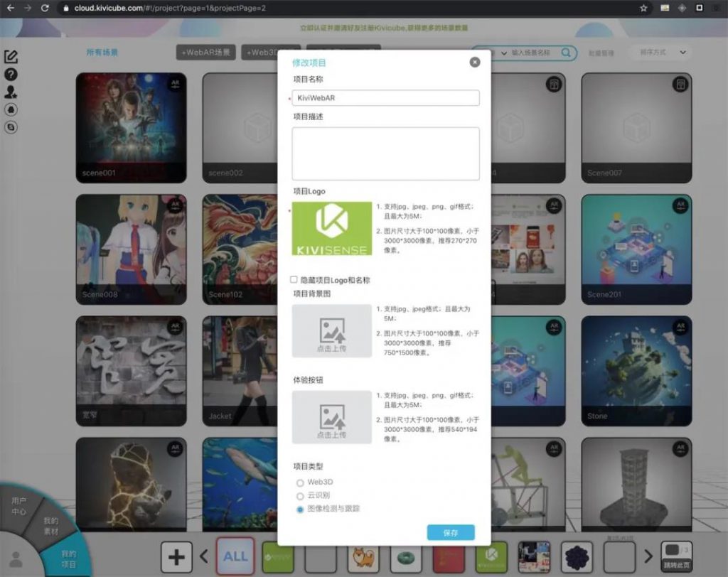Image resolution: width=728 pixels, height=577 pixels.
Task: Click the browser address bar URL
Action: pos(170,8)
